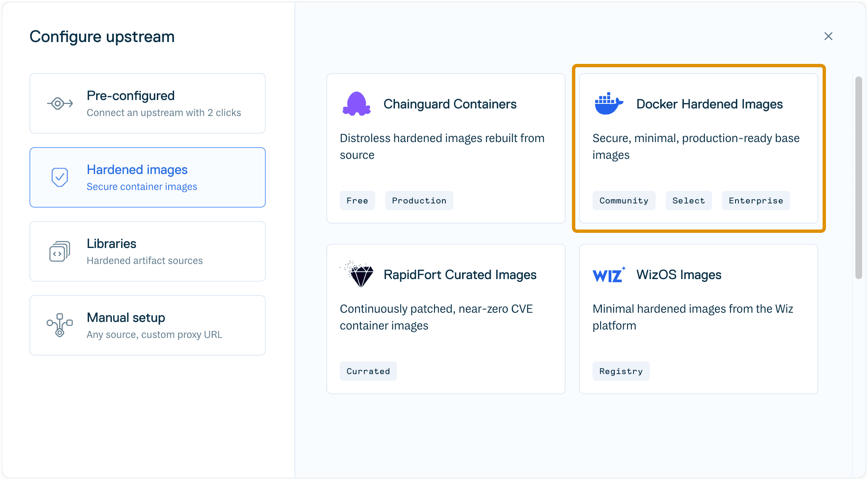The image size is (868, 480).
Task: Choose the WizOS Images card
Action: coord(699,319)
